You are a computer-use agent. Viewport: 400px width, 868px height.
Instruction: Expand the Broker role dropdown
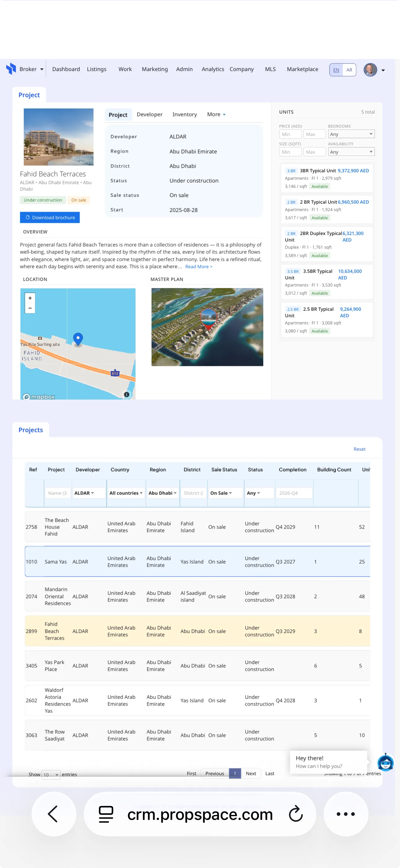click(31, 69)
